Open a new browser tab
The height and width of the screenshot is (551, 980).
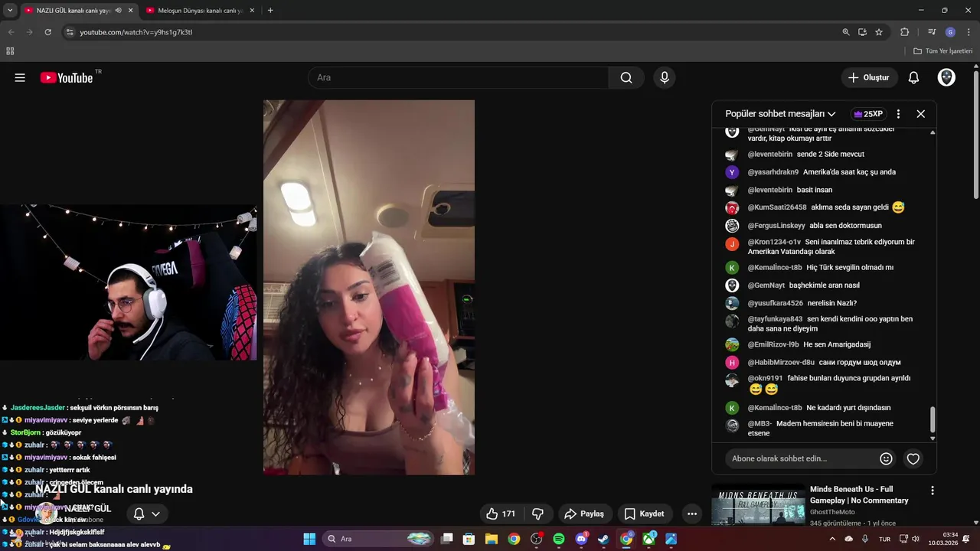click(x=270, y=11)
